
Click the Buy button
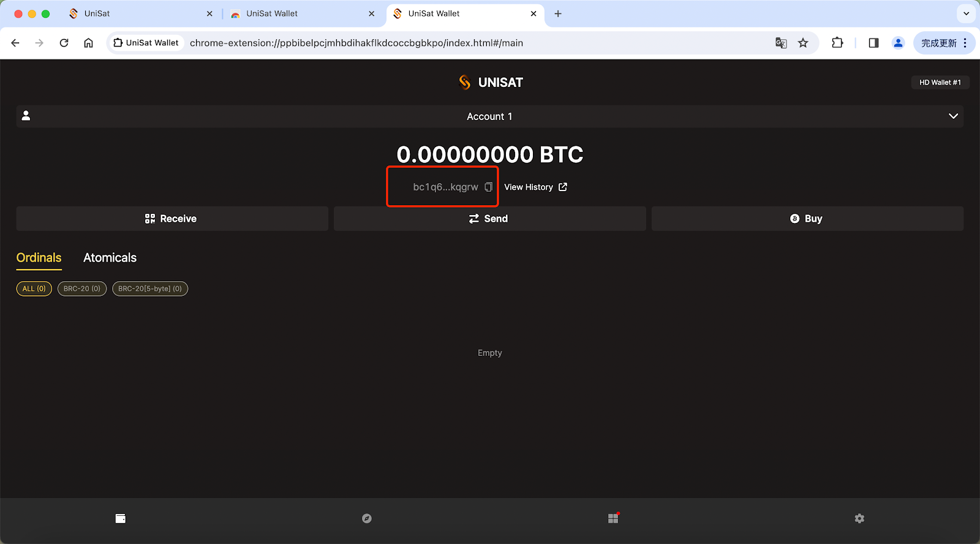coord(807,219)
